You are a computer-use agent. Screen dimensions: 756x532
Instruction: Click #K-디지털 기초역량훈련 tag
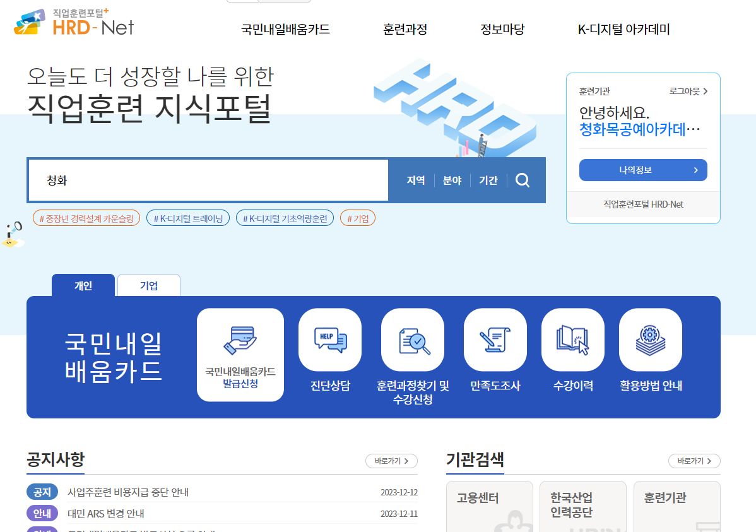(285, 218)
